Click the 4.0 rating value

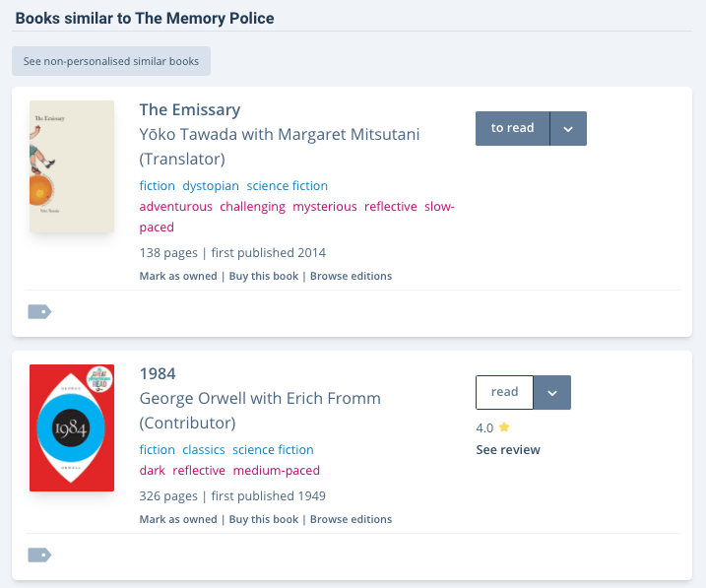pos(484,427)
